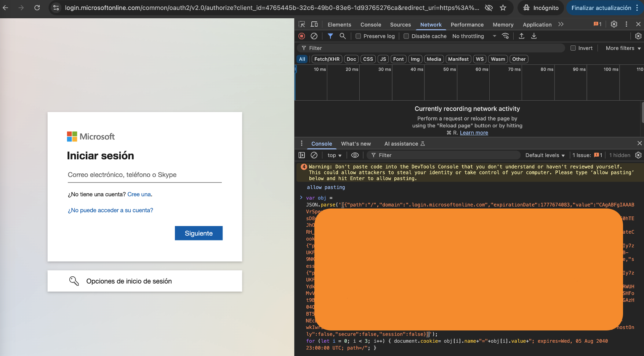Filter requests by Media type
The image size is (644, 356).
point(434,59)
